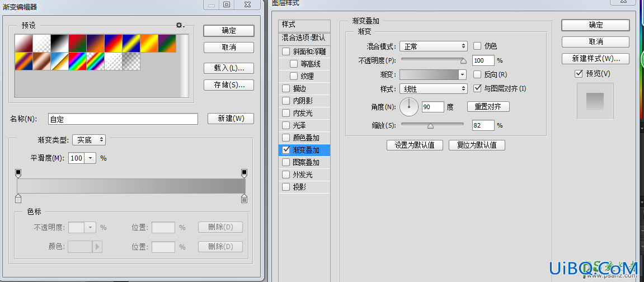
Task: Click the 重置对齐 reset alignment button
Action: point(488,107)
